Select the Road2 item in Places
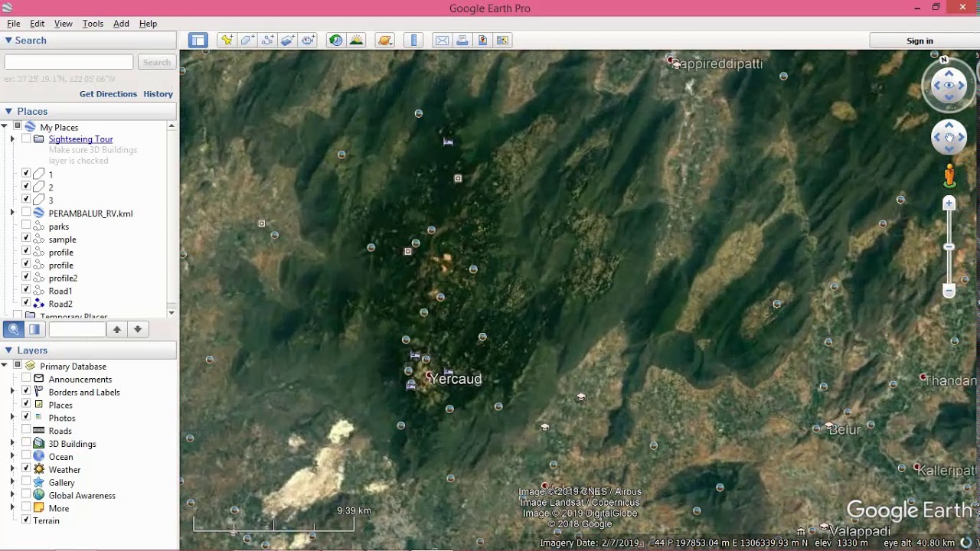The width and height of the screenshot is (980, 551). (x=60, y=304)
